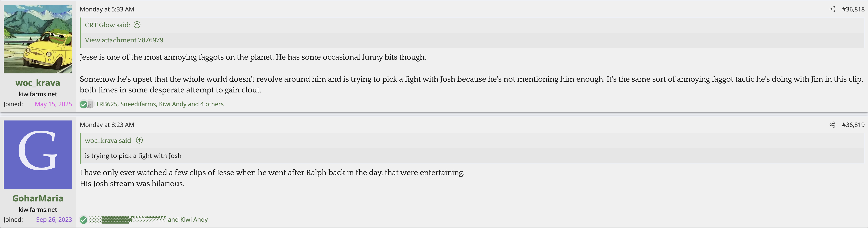Open Kiwi Andy on GoharMaria's reactions
Viewport: 868px width, 228px height.
click(x=194, y=220)
